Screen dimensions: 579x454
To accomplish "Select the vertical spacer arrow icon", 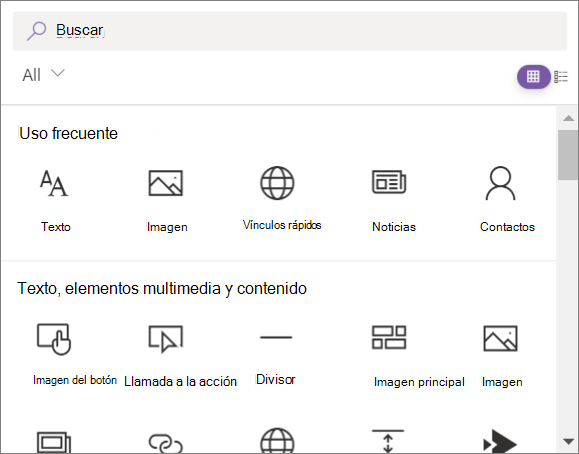I will point(388,441).
